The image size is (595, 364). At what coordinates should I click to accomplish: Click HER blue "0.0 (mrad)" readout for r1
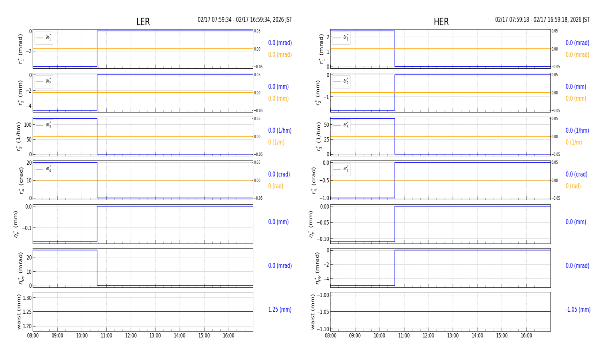(x=577, y=43)
